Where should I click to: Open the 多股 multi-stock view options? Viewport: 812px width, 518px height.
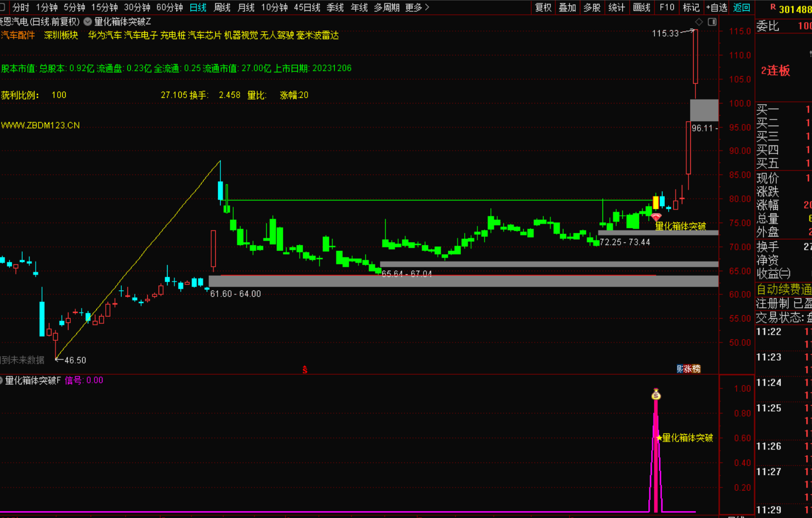pos(591,7)
